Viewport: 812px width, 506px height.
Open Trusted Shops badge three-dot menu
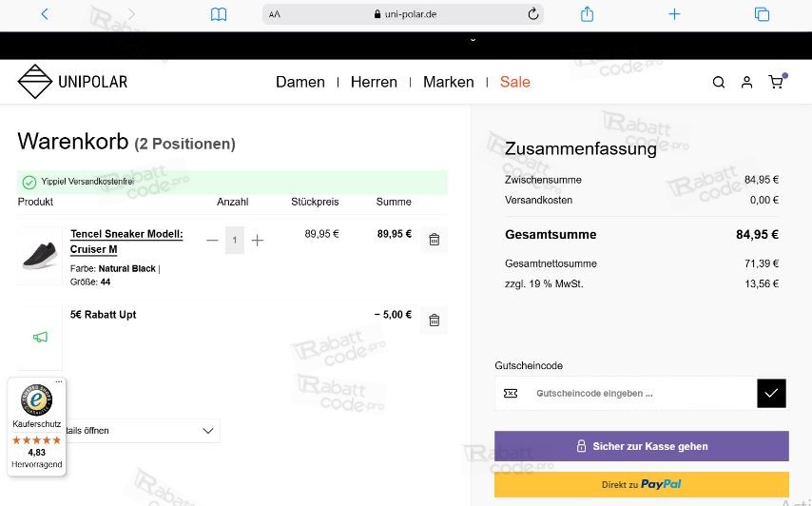[x=59, y=381]
